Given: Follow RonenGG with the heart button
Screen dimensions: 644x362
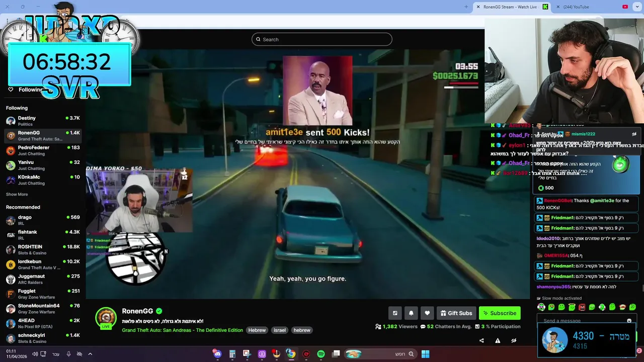Looking at the screenshot, I should click(427, 313).
